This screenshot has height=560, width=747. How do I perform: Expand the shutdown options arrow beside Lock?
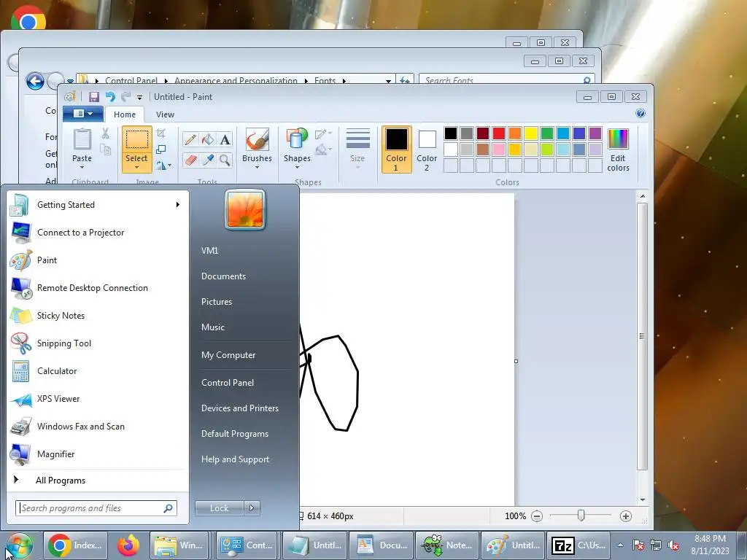[252, 508]
